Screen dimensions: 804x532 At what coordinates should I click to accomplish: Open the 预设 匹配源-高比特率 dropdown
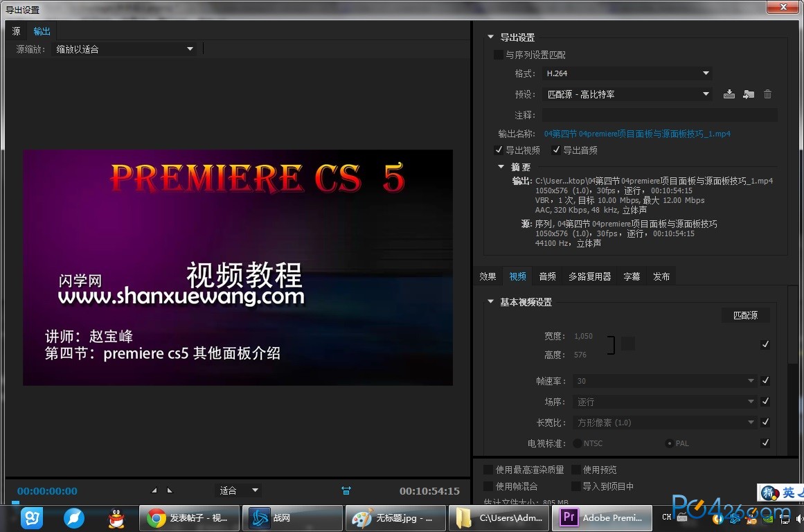(x=627, y=94)
